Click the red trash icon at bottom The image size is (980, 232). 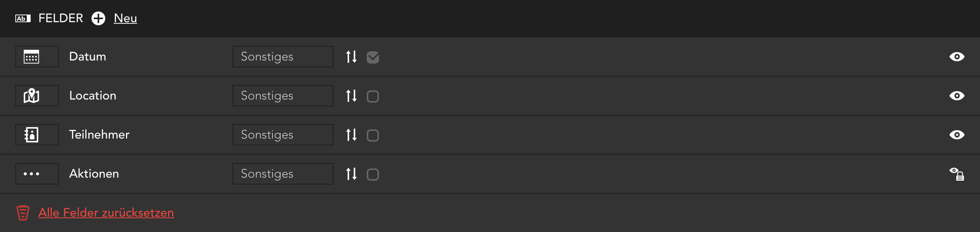tap(23, 213)
